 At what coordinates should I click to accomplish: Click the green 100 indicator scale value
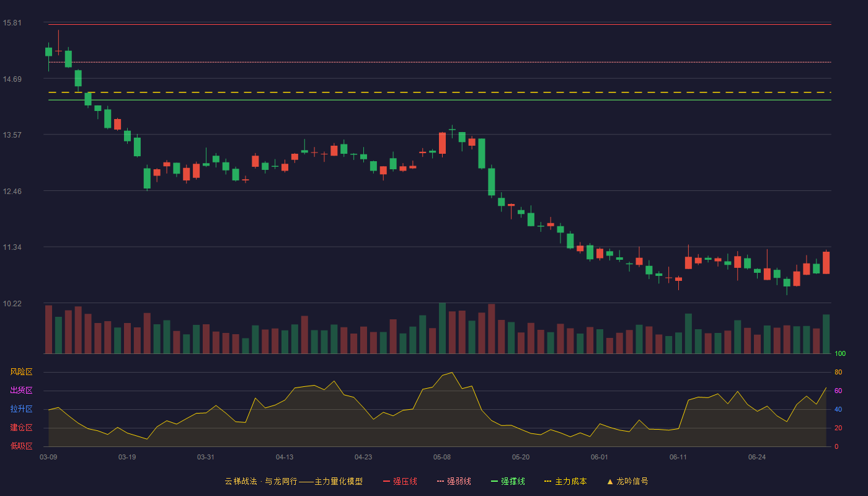click(840, 353)
